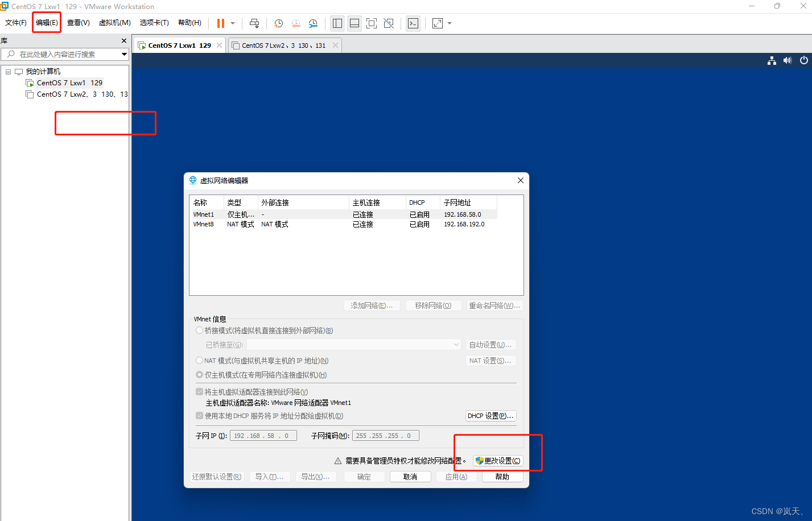Select the 桥接模式 radio button
The height and width of the screenshot is (521, 812).
pos(199,330)
